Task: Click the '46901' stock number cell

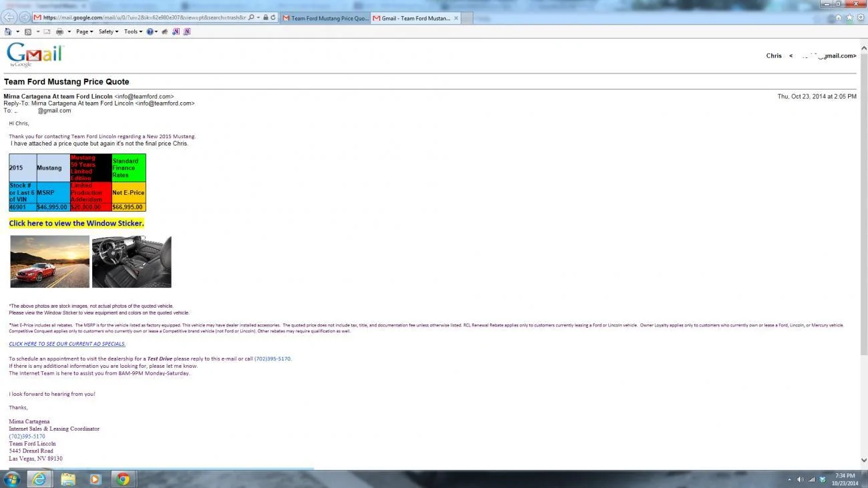Action: pos(23,207)
